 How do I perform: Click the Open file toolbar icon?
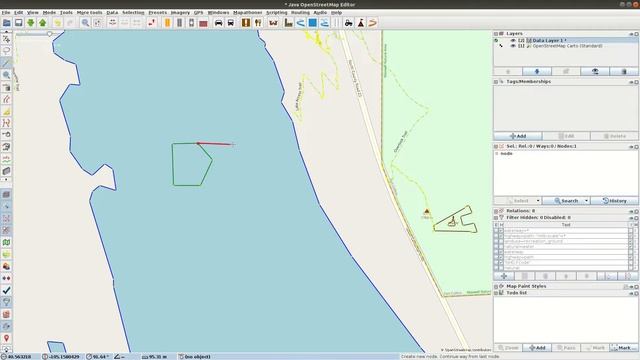(7, 23)
